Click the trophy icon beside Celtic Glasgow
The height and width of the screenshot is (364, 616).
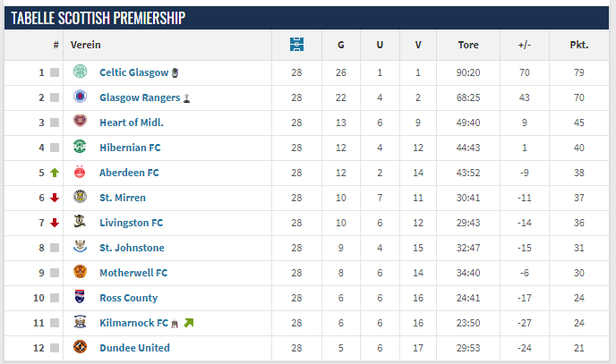point(175,72)
